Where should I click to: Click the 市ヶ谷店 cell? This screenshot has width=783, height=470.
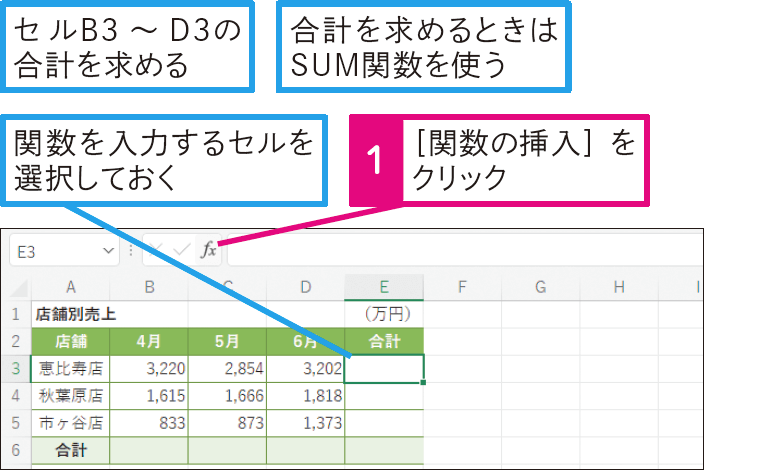click(x=70, y=423)
